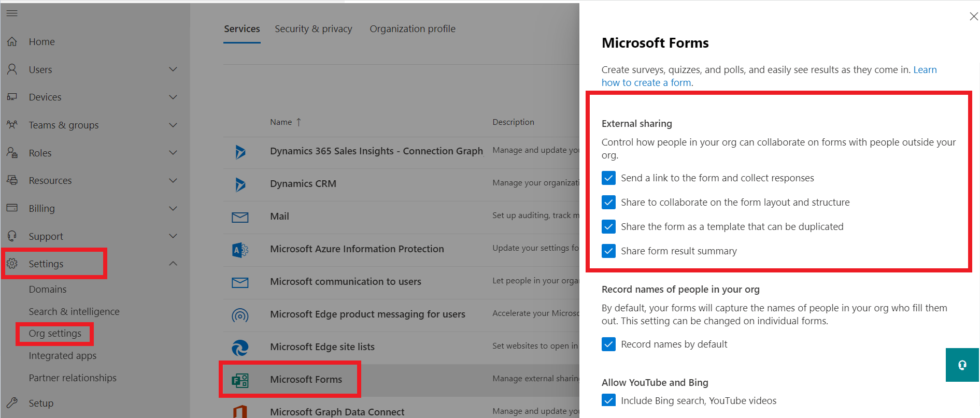Open Microsoft Azure Information Protection service
This screenshot has width=980, height=418.
pos(357,249)
